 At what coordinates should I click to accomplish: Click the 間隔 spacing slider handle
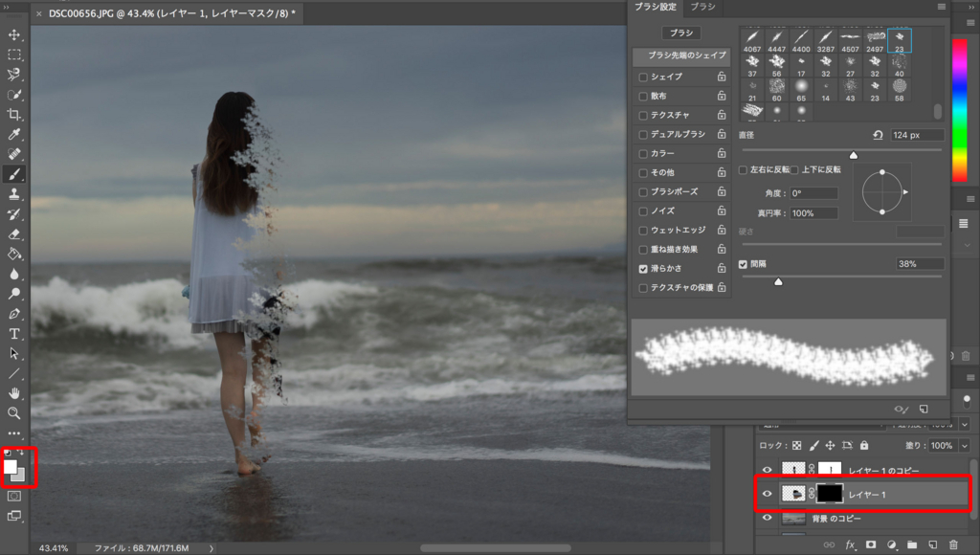click(778, 282)
